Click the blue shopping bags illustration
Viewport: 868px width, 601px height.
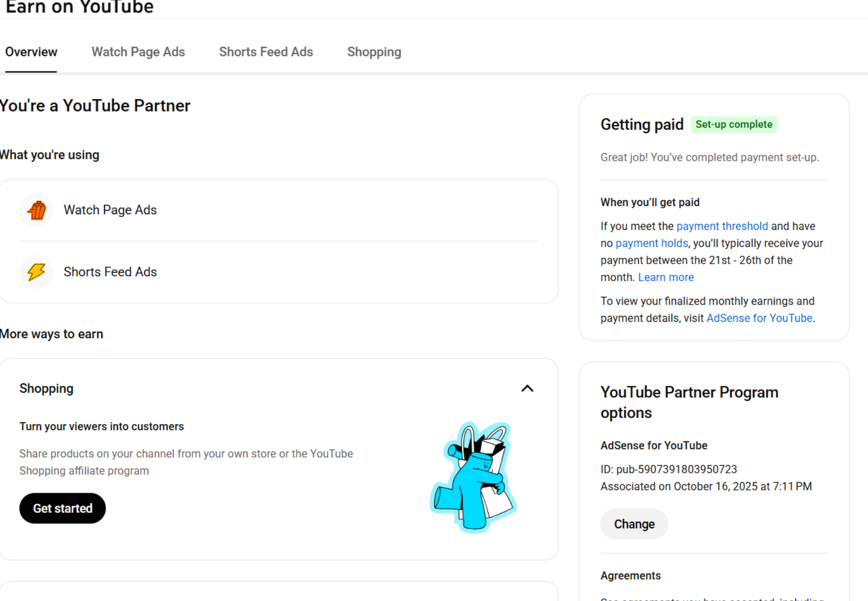tap(473, 477)
